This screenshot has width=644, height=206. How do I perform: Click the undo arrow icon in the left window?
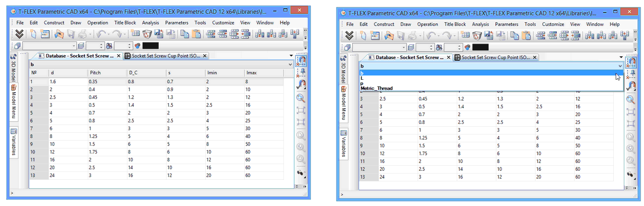tap(100, 34)
